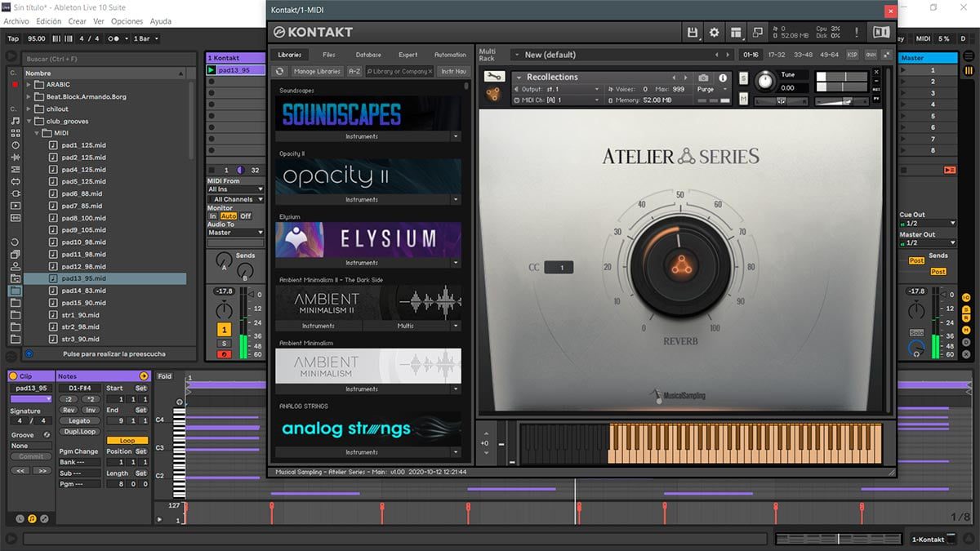Open the Recollections Purge dropdown
980x551 pixels.
710,89
